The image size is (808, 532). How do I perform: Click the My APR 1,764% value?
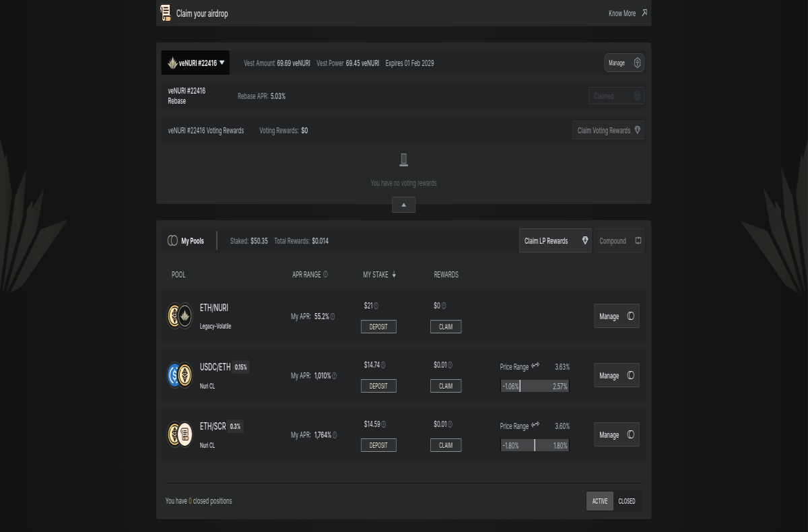pyautogui.click(x=323, y=435)
